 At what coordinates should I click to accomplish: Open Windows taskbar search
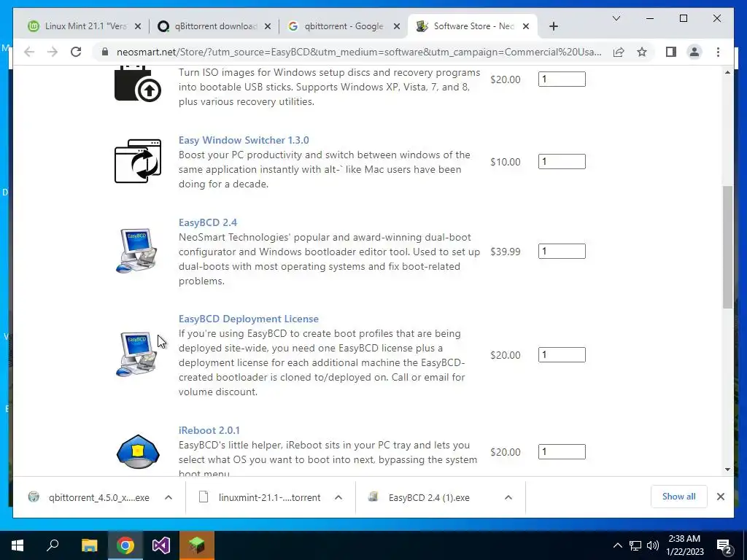53,545
